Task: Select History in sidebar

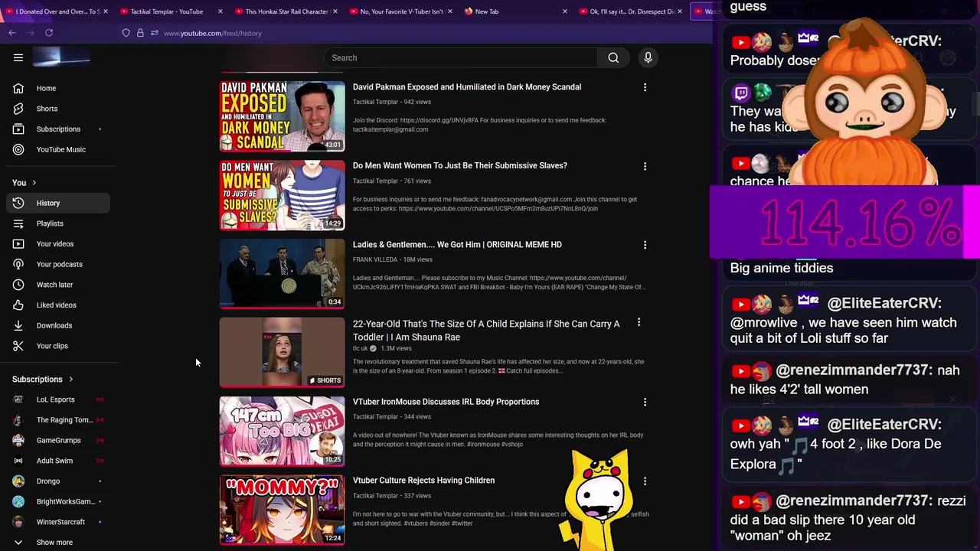Action: pyautogui.click(x=58, y=203)
